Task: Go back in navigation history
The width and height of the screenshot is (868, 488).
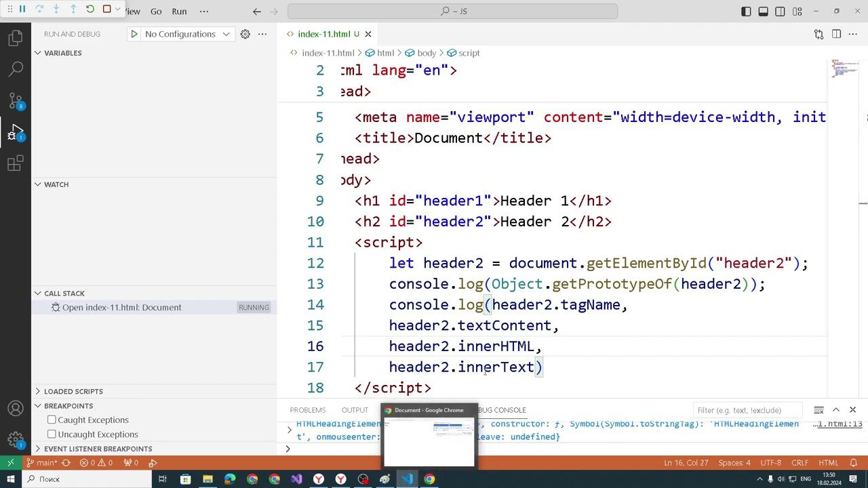Action: pyautogui.click(x=256, y=12)
